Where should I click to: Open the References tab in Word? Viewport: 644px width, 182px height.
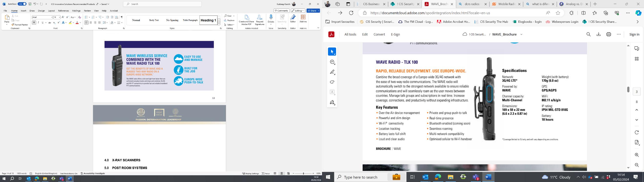tap(63, 11)
